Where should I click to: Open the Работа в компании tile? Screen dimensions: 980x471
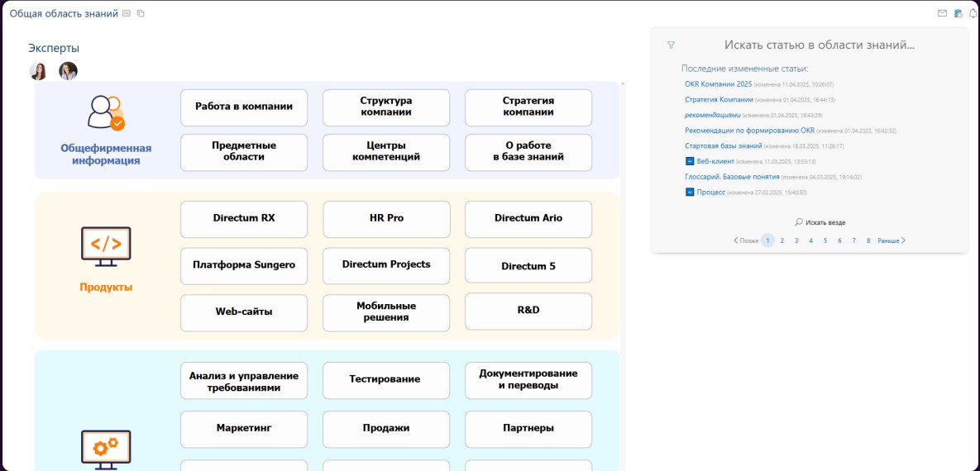pos(244,107)
